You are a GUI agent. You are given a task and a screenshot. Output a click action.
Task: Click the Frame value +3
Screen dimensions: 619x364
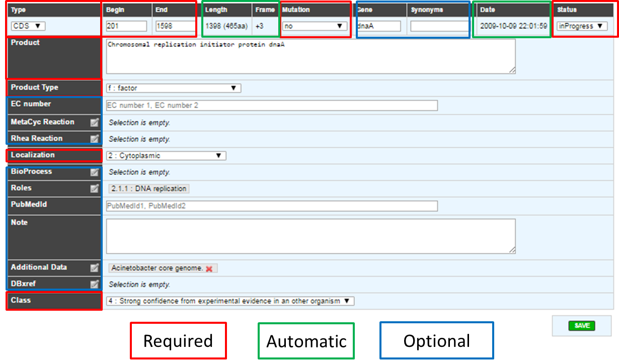pos(260,26)
